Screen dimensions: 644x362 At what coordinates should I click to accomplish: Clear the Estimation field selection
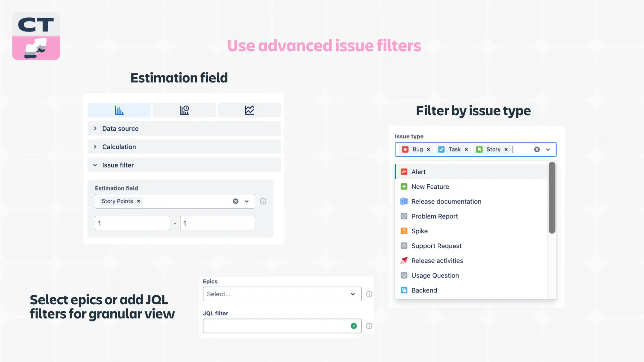click(x=236, y=201)
